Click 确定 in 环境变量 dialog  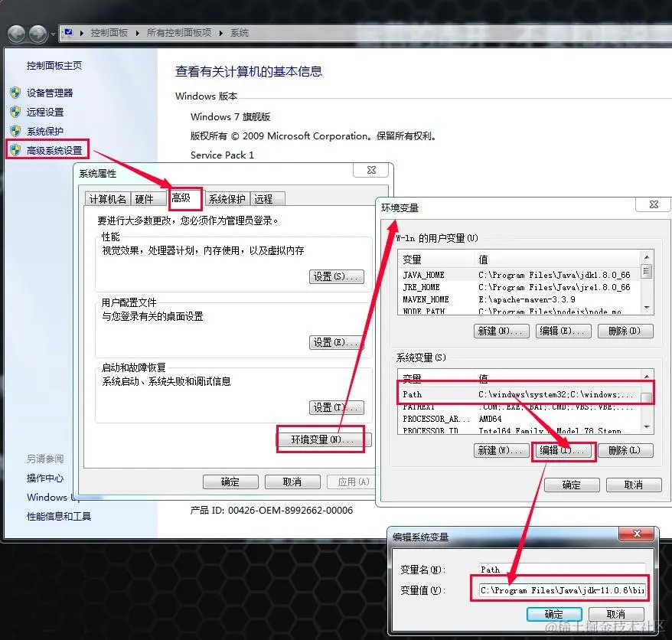(572, 485)
